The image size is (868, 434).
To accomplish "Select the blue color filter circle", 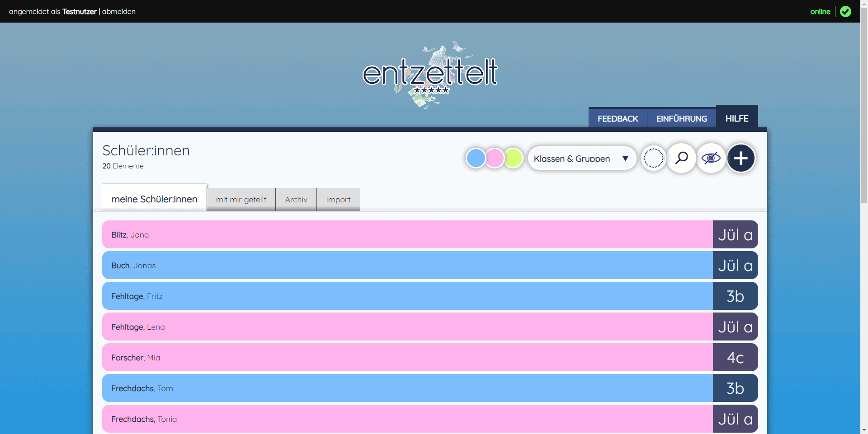I will click(476, 159).
